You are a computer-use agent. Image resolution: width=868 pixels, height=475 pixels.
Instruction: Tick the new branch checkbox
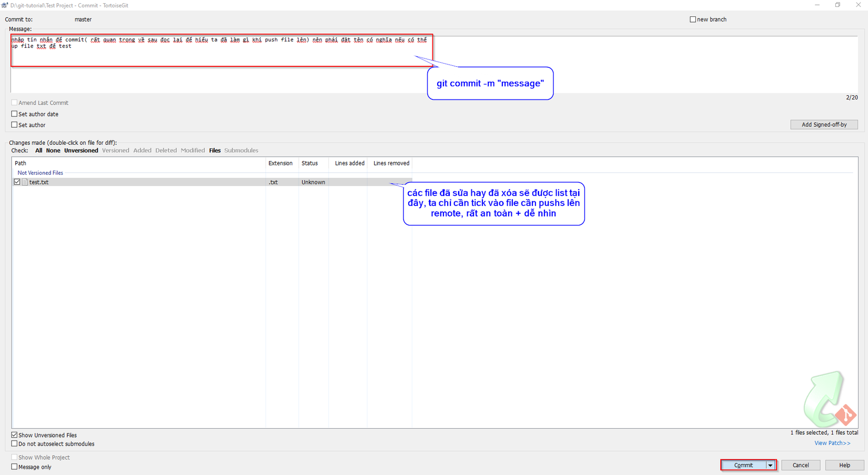click(x=693, y=19)
